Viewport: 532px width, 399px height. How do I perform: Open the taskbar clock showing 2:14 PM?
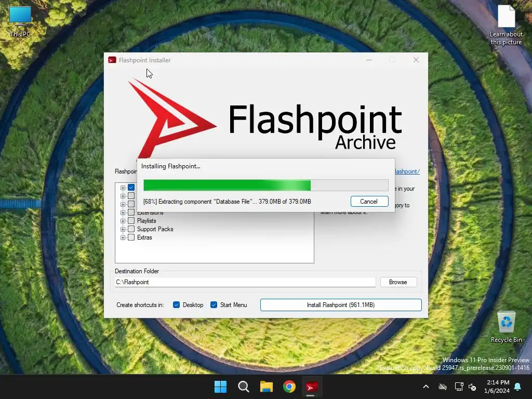(x=497, y=387)
